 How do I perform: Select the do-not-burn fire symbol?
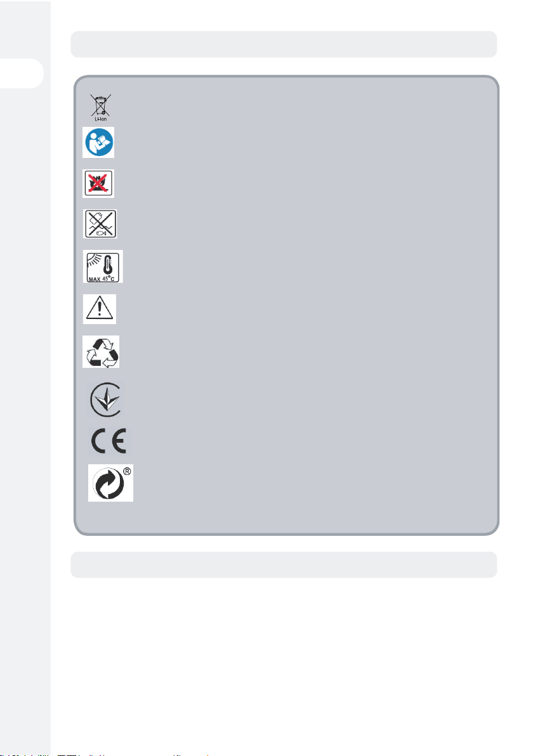(98, 184)
